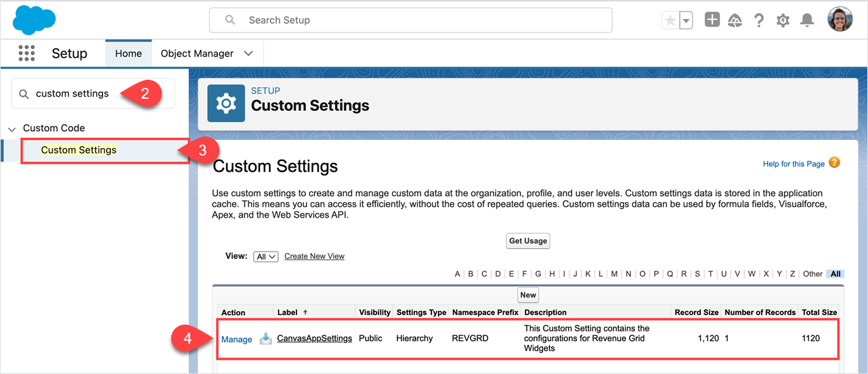868x374 pixels.
Task: Click the Description column header
Action: coord(545,312)
